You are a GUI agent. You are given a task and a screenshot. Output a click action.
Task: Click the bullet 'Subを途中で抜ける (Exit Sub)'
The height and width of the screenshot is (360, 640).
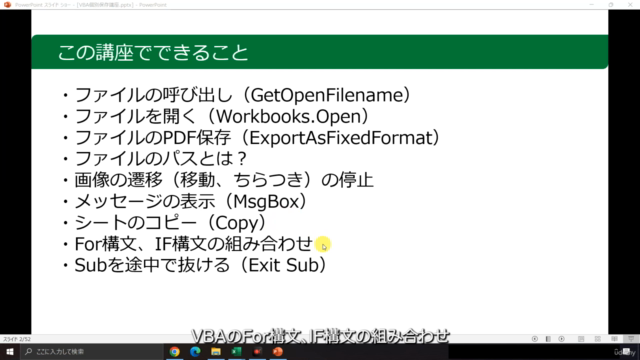pyautogui.click(x=194, y=265)
